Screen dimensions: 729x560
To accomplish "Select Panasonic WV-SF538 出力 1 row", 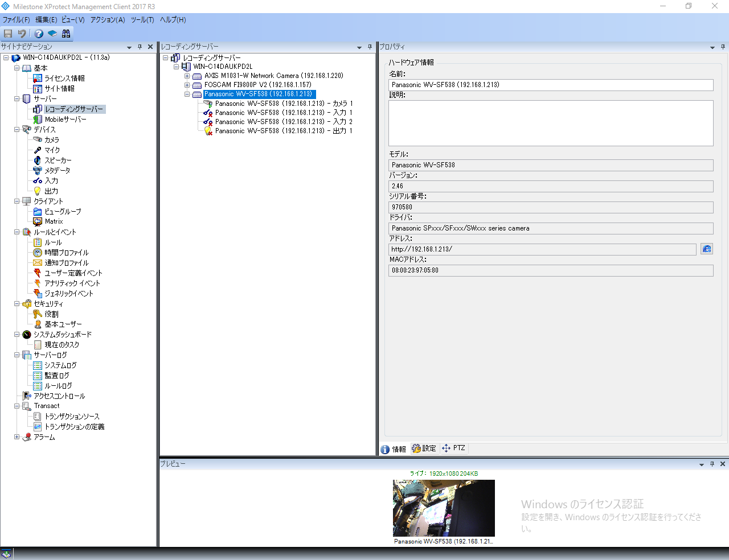I will point(284,131).
